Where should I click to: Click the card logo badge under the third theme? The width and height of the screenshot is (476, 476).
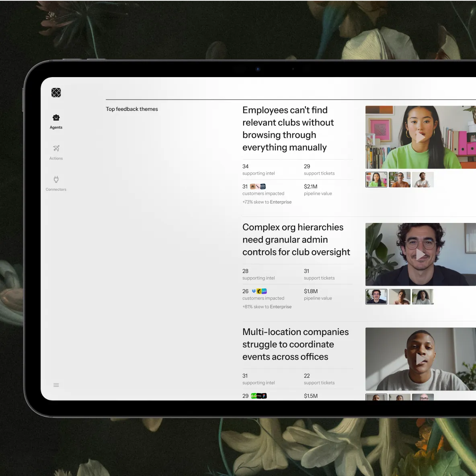pyautogui.click(x=259, y=396)
